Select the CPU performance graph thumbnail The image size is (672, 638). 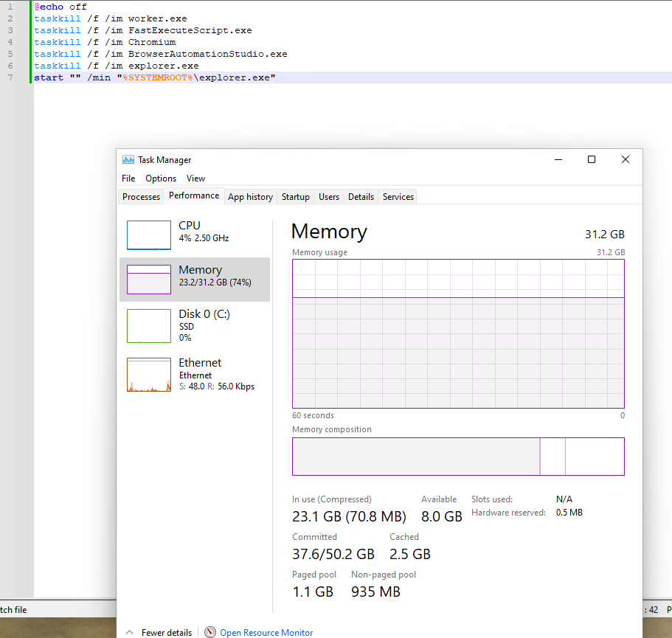(149, 235)
